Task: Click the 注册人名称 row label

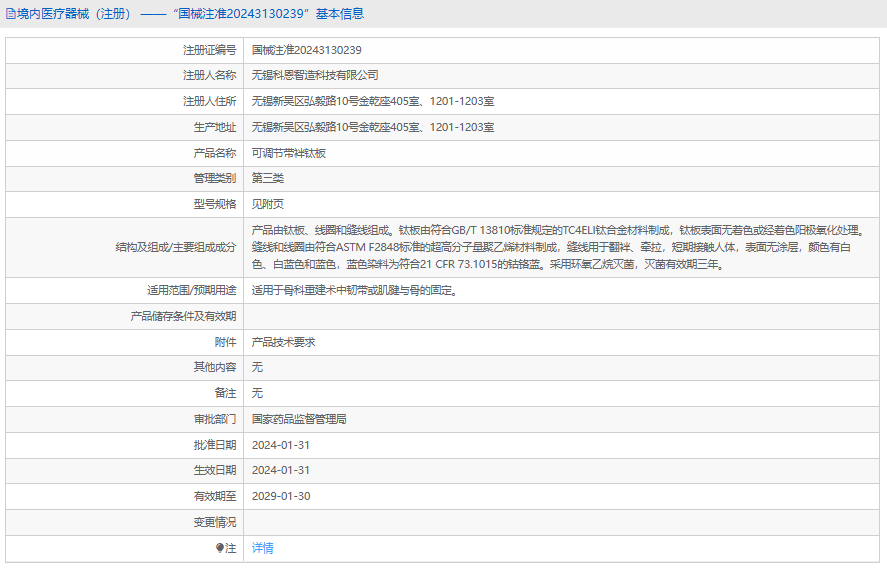Action: coord(209,75)
